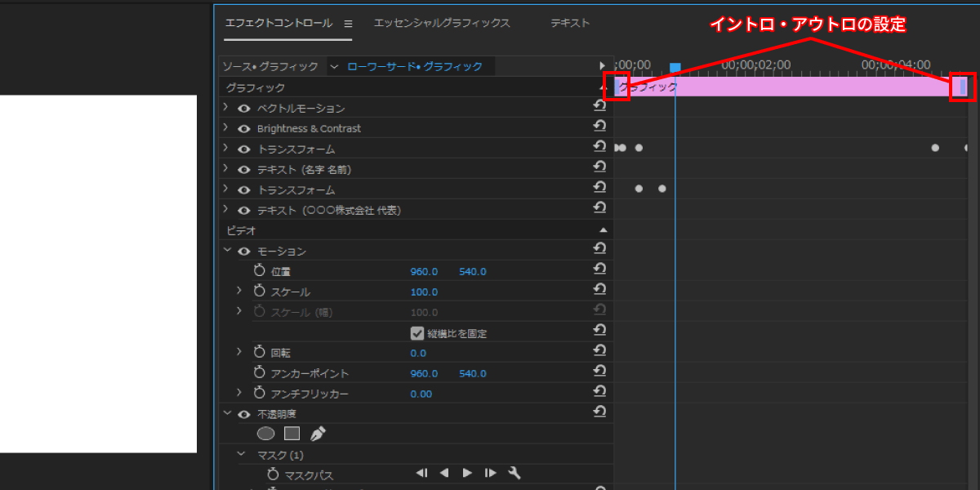This screenshot has width=980, height=490.
Task: Collapse the グラフィック section with its triangle
Action: coord(604,87)
